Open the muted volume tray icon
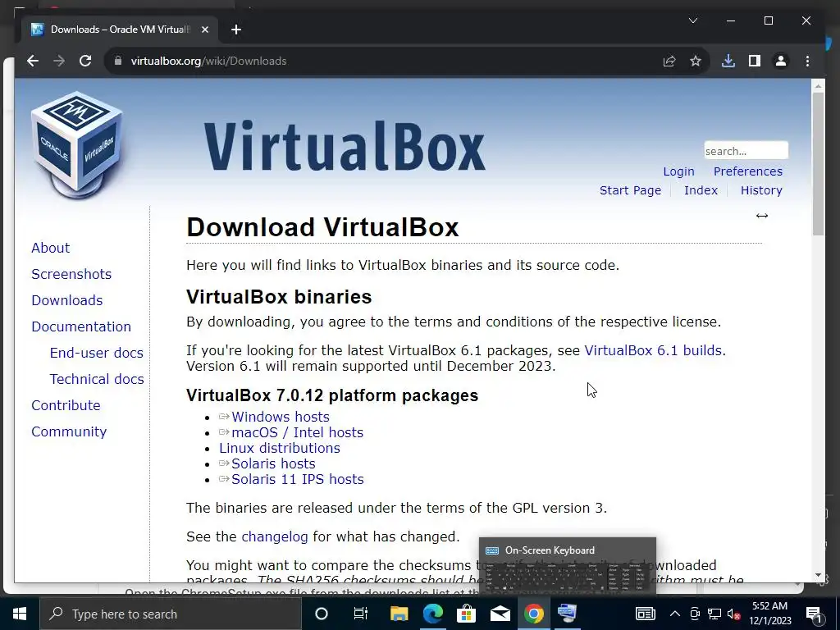Image resolution: width=840 pixels, height=630 pixels. (x=733, y=614)
